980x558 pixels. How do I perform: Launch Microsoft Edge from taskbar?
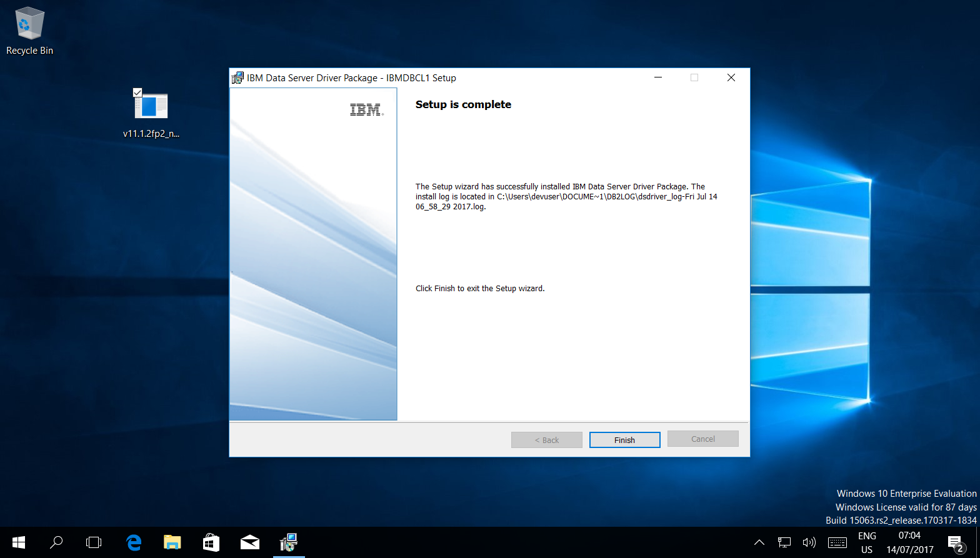coord(134,542)
